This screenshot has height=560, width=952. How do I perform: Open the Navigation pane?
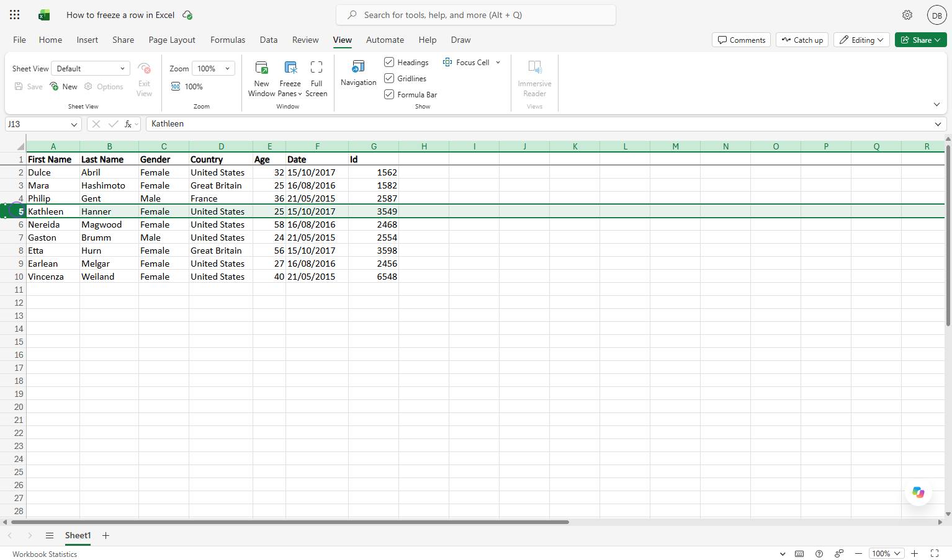[358, 74]
